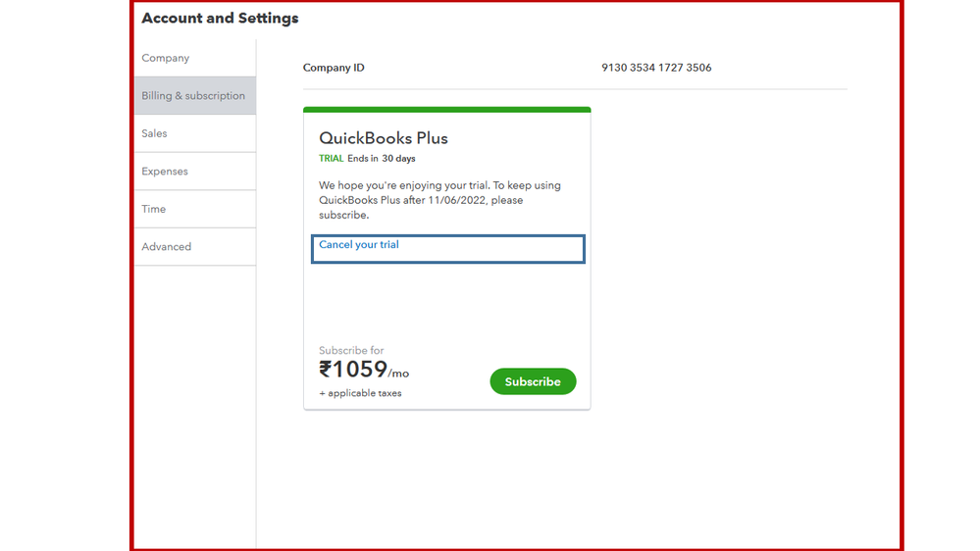Select Billing & subscription tab
Viewport: 980px width, 551px height.
point(193,96)
